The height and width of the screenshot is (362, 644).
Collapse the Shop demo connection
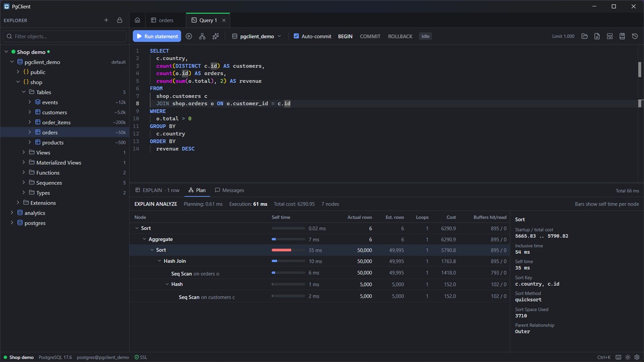(6, 52)
